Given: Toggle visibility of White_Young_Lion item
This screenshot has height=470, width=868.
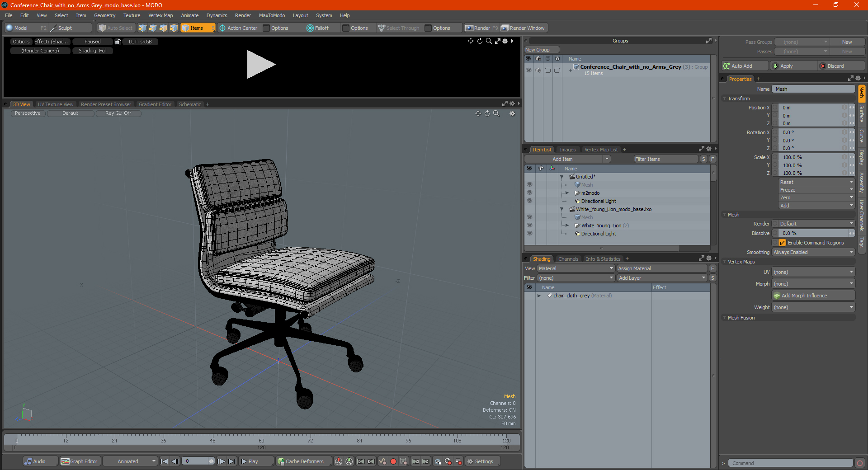Looking at the screenshot, I should click(x=529, y=226).
